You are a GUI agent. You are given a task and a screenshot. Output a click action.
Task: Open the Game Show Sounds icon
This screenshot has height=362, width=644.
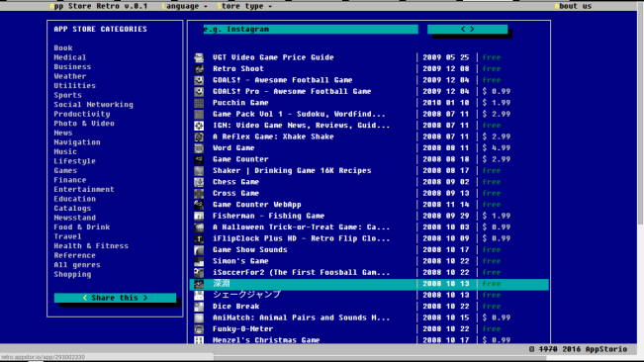click(199, 250)
